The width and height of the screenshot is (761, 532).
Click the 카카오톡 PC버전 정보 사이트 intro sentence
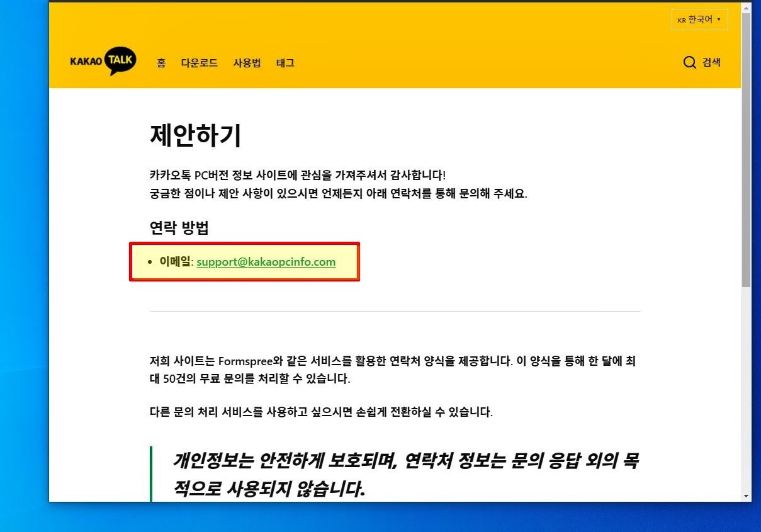[298, 175]
